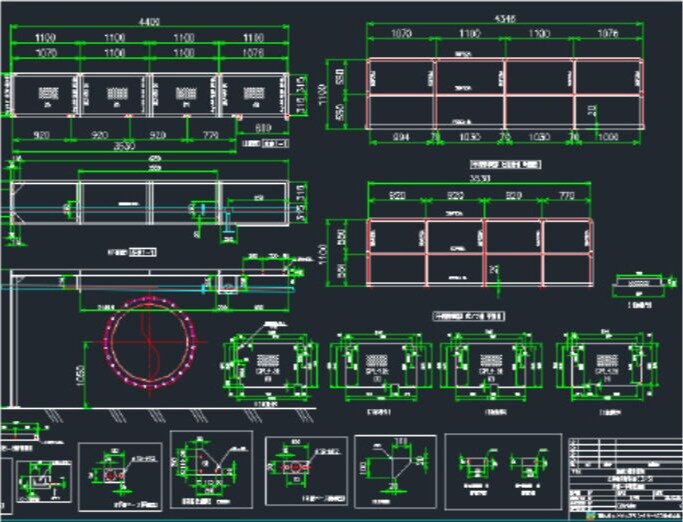The width and height of the screenshot is (683, 522).
Task: Select the top-right red-framed grid plan
Action: click(x=505, y=94)
